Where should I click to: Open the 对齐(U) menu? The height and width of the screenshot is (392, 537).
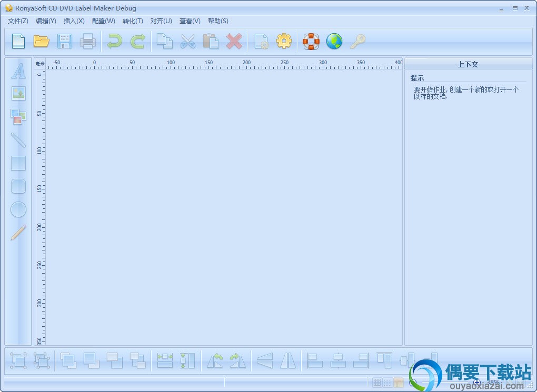[x=161, y=21]
